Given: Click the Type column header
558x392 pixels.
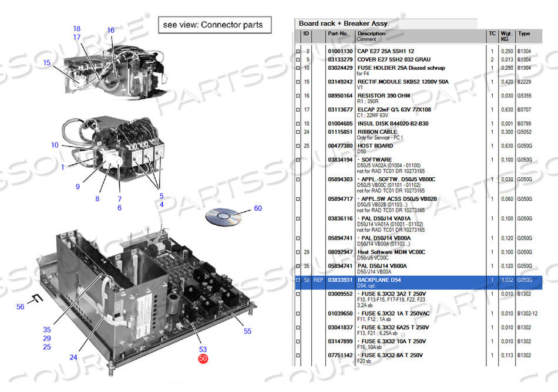Looking at the screenshot, I should coord(523,33).
